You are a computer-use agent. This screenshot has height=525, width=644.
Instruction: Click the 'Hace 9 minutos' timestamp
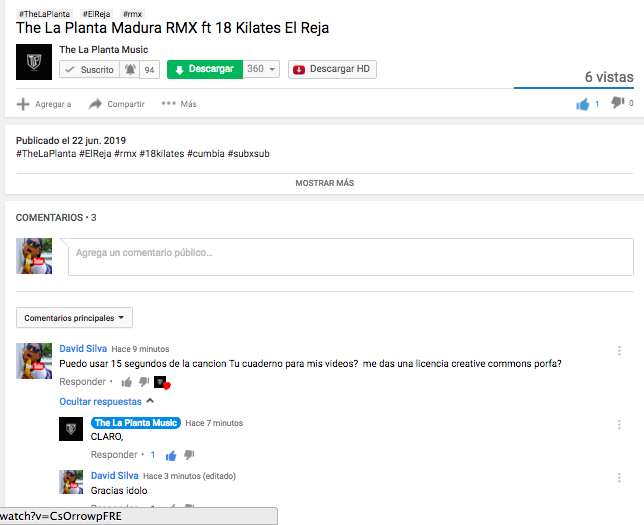coord(140,349)
